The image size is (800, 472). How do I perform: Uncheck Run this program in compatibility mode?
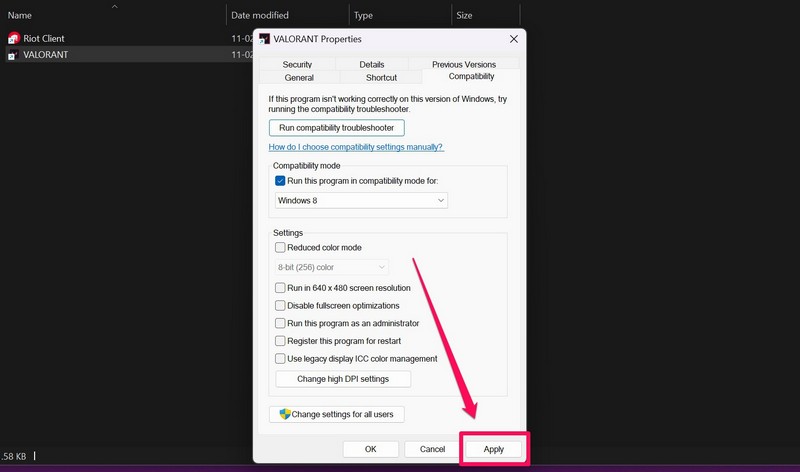pos(280,181)
